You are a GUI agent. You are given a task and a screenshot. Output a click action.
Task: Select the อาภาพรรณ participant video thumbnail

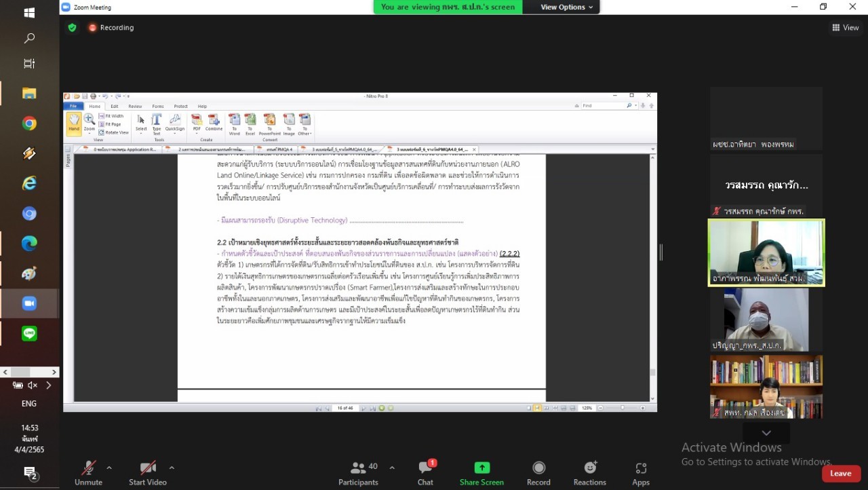(766, 252)
